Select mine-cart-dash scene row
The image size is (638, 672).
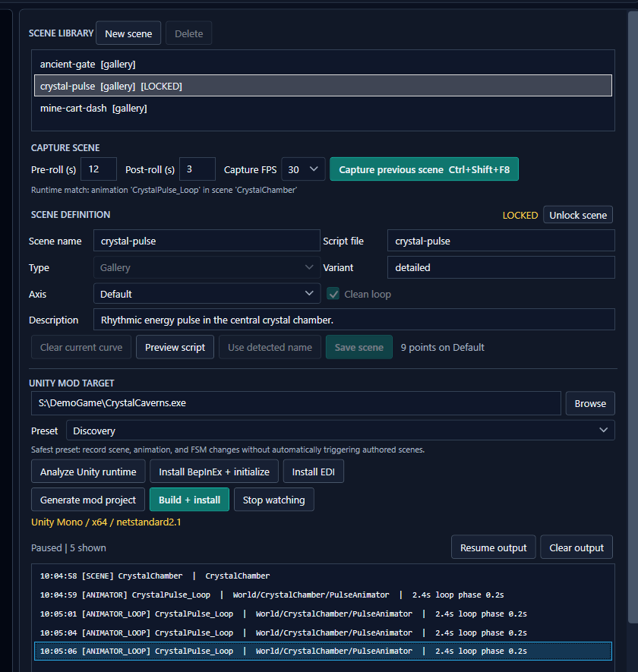coord(323,109)
